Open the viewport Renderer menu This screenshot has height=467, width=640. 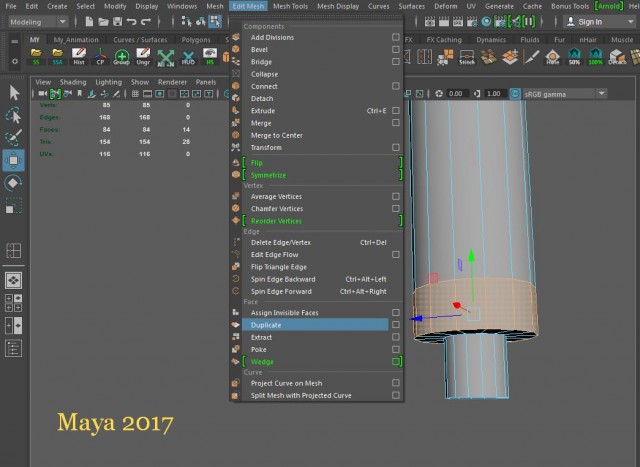click(x=172, y=82)
